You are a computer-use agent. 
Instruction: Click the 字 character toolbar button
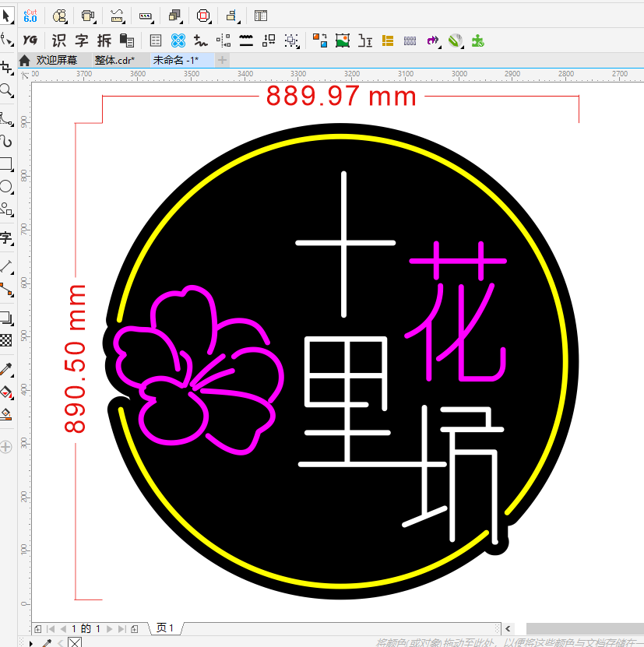point(81,40)
